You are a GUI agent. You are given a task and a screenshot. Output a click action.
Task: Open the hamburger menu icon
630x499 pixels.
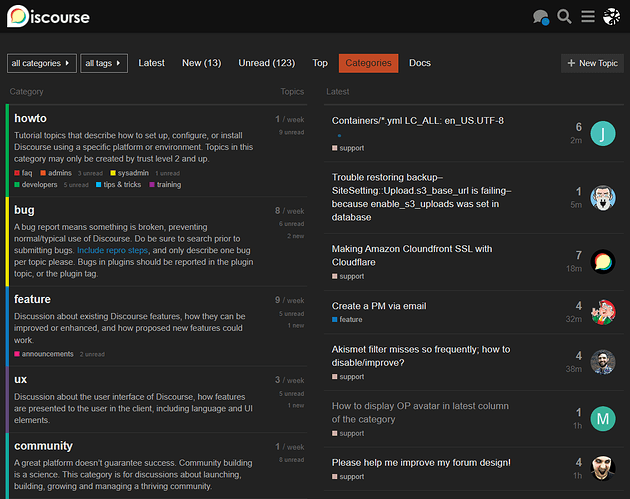click(588, 16)
